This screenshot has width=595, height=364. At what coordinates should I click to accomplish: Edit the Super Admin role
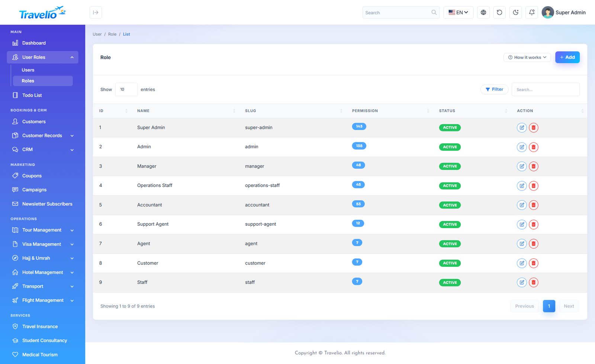coord(522,127)
